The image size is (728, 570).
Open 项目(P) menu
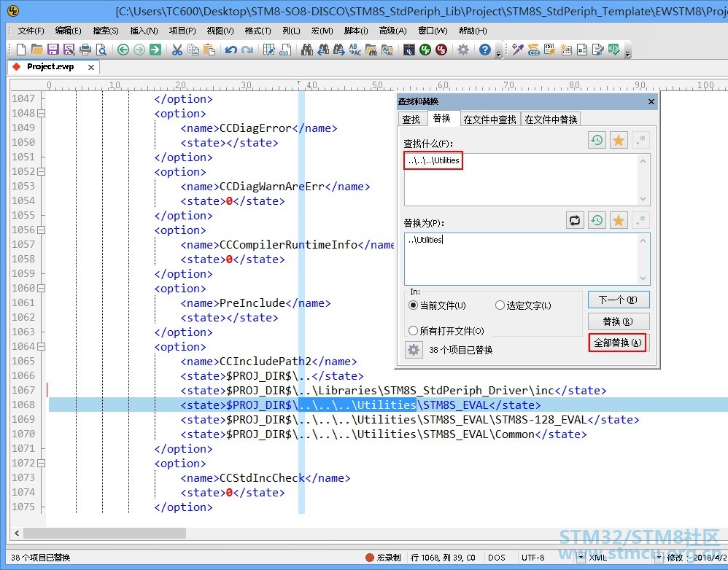click(x=182, y=31)
